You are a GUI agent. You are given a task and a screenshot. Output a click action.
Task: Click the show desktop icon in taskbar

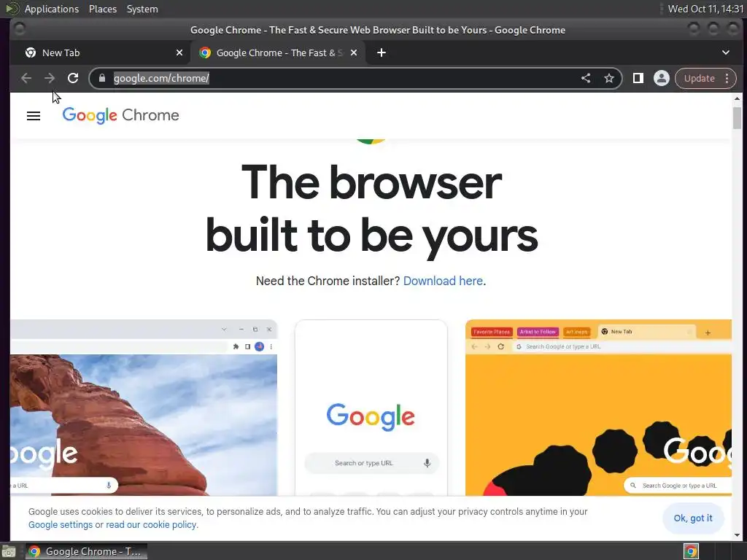9,551
